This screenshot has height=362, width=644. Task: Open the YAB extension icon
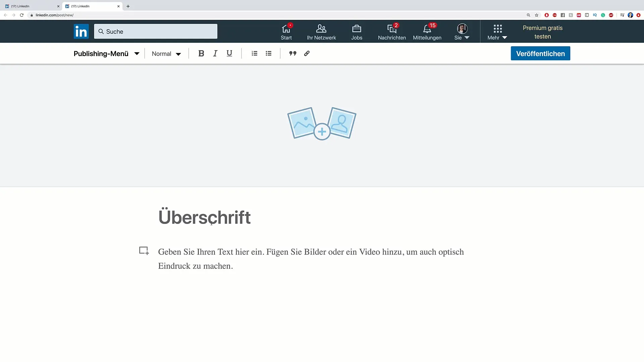click(x=555, y=15)
